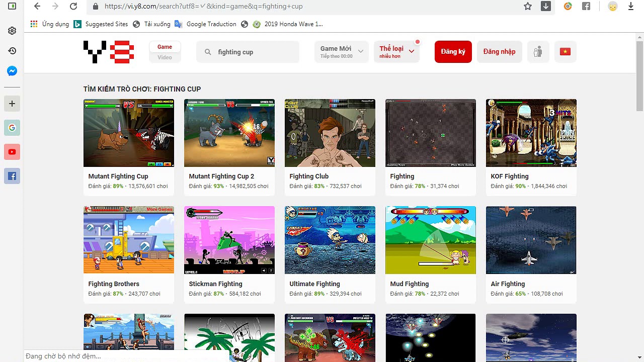Click the Mutant Fighting Cup 2 title
This screenshot has height=362, width=644.
[221, 176]
